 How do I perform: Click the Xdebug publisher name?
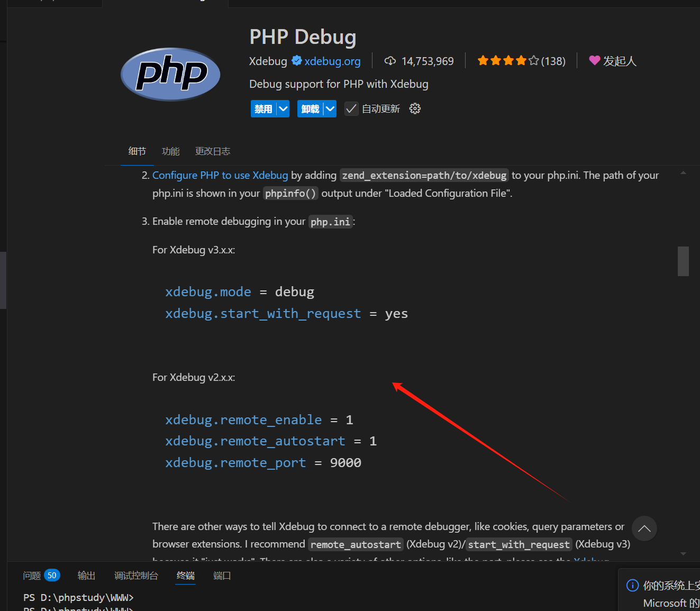(268, 61)
